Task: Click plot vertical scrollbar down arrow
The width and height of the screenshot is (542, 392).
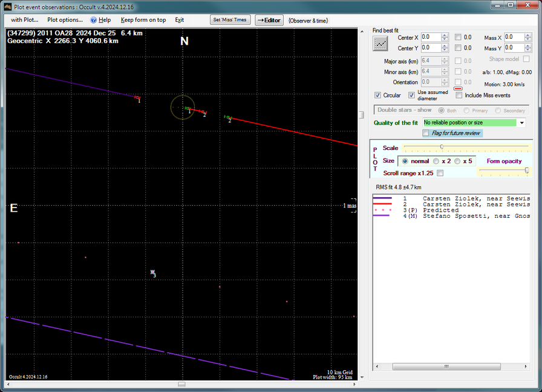Action: coord(362,377)
